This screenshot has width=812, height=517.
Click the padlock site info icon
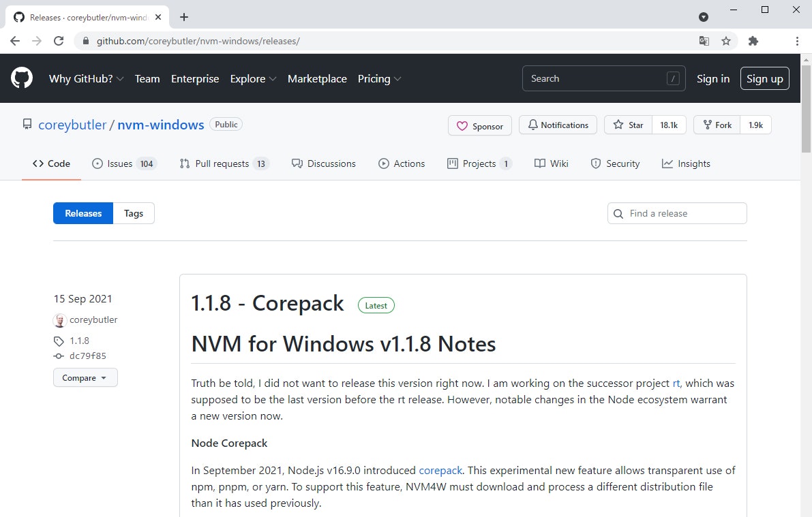tap(86, 41)
